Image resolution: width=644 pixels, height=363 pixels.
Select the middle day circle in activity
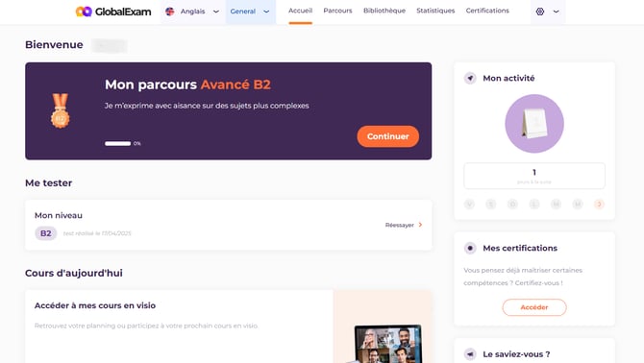tap(534, 204)
